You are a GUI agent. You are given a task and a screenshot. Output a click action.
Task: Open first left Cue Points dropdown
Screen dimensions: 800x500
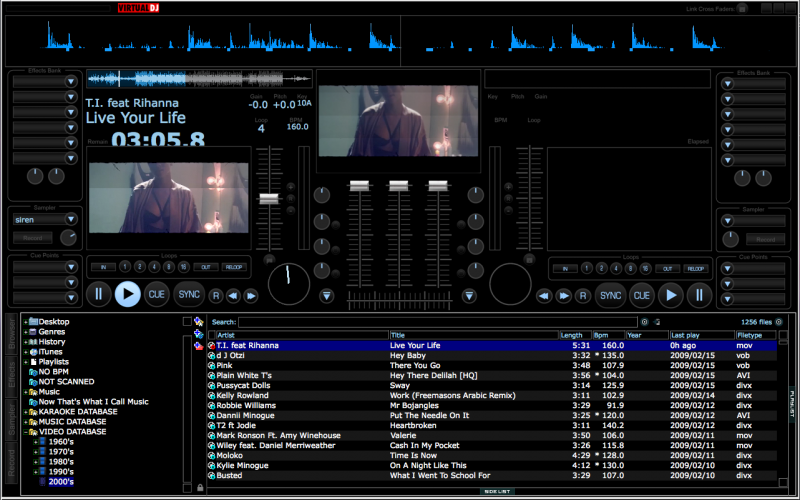pyautogui.click(x=71, y=267)
